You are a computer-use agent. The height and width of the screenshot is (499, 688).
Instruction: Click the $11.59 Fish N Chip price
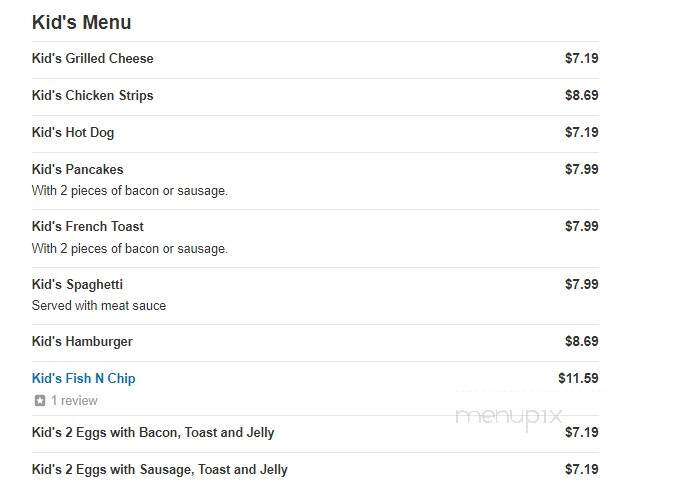pos(578,378)
